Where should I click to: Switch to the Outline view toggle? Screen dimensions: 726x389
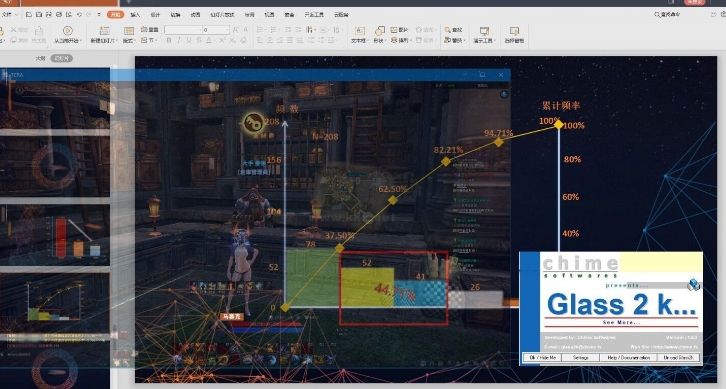(40, 58)
